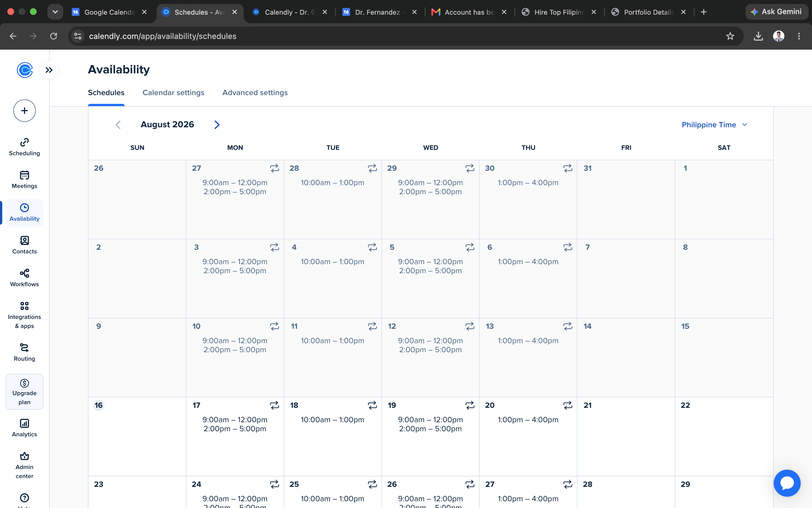The image size is (812, 508).
Task: Click recurring icon on Monday 27 cell
Action: click(x=274, y=168)
